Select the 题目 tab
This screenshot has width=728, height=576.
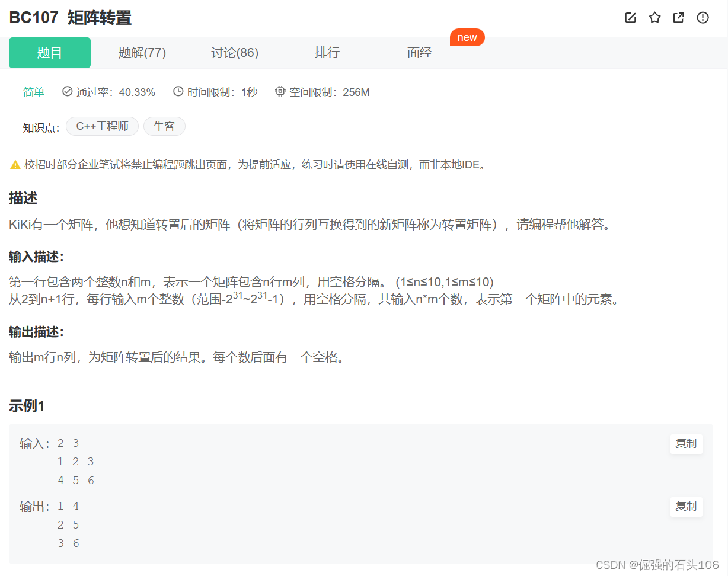point(50,53)
